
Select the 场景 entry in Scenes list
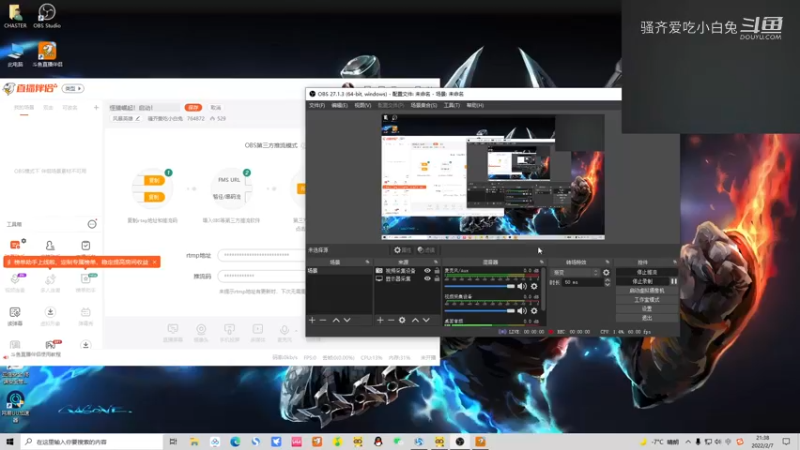339,271
